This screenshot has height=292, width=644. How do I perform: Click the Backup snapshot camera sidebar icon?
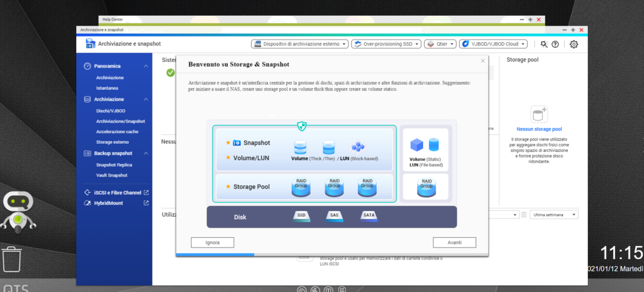tap(87, 153)
